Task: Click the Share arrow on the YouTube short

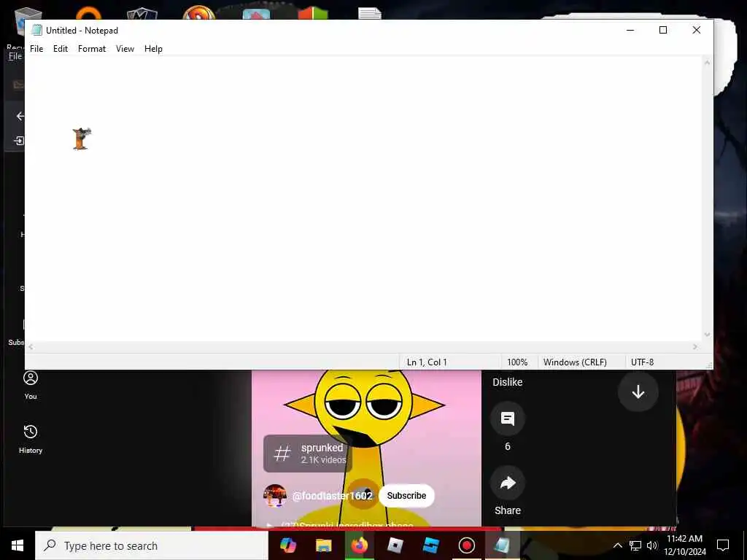Action: pyautogui.click(x=508, y=483)
